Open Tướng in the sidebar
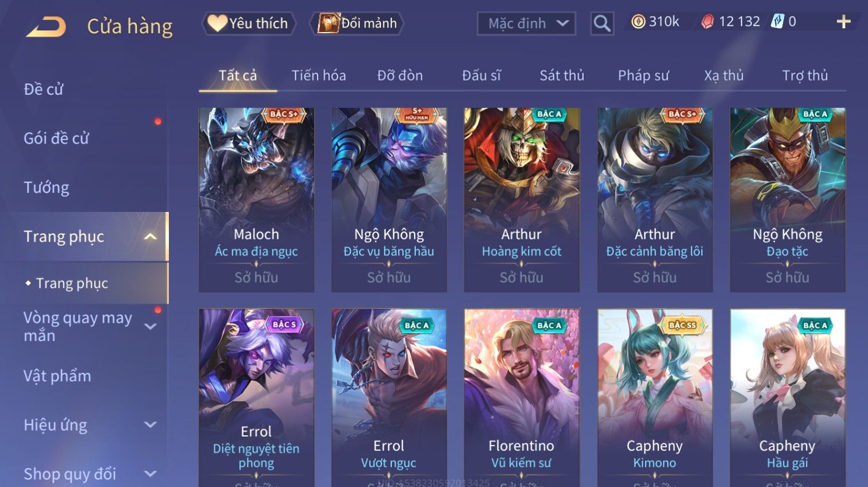The width and height of the screenshot is (868, 487). (47, 188)
